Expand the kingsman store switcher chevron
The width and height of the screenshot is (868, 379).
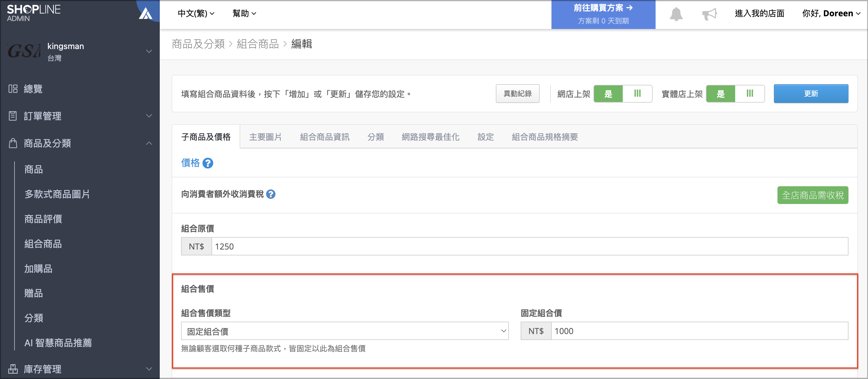[149, 51]
